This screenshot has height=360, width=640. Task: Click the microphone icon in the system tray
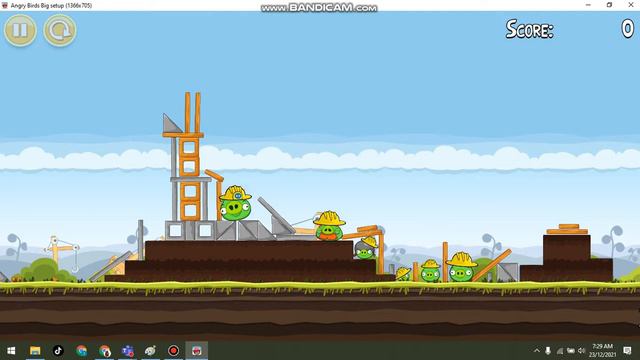548,351
